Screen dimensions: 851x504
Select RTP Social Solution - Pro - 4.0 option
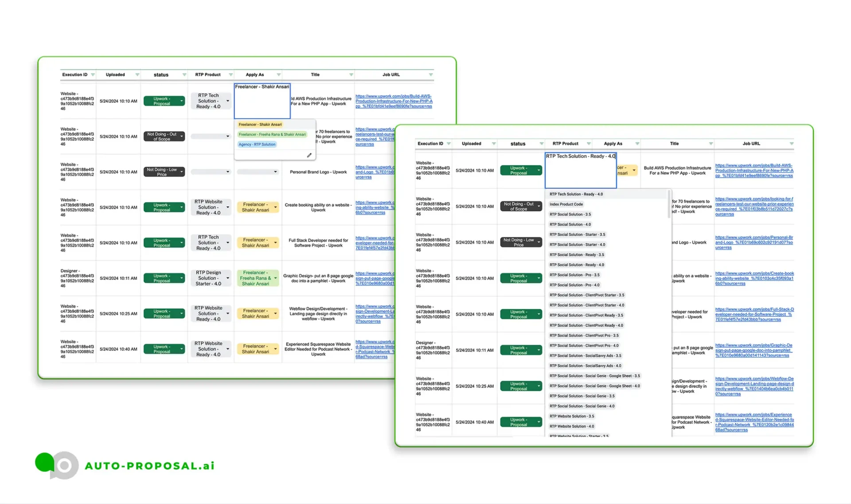[x=574, y=285]
